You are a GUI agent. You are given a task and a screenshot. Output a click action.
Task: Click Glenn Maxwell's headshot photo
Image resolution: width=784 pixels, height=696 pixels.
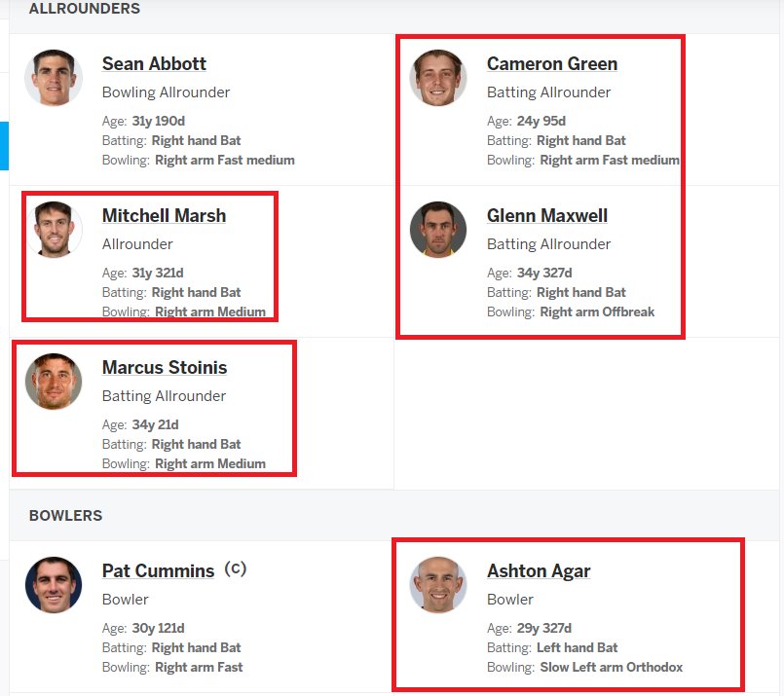point(438,230)
